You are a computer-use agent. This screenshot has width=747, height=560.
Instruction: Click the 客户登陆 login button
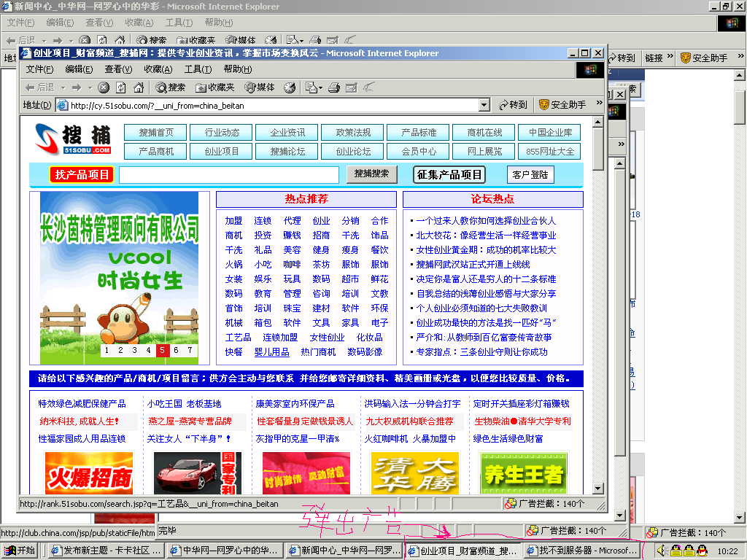(530, 175)
